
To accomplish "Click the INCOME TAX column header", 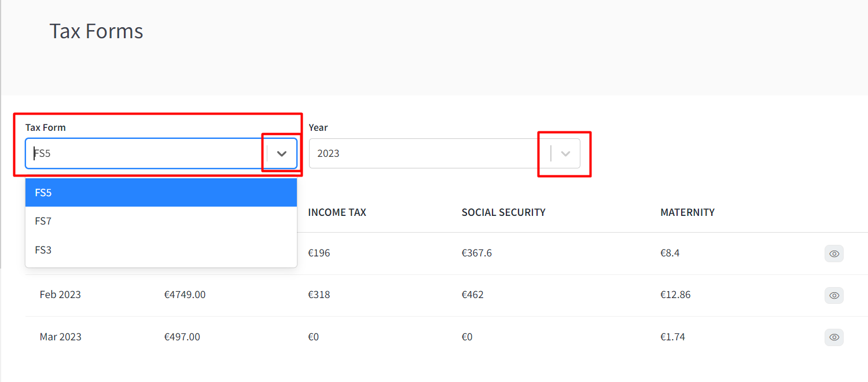I will pos(337,212).
